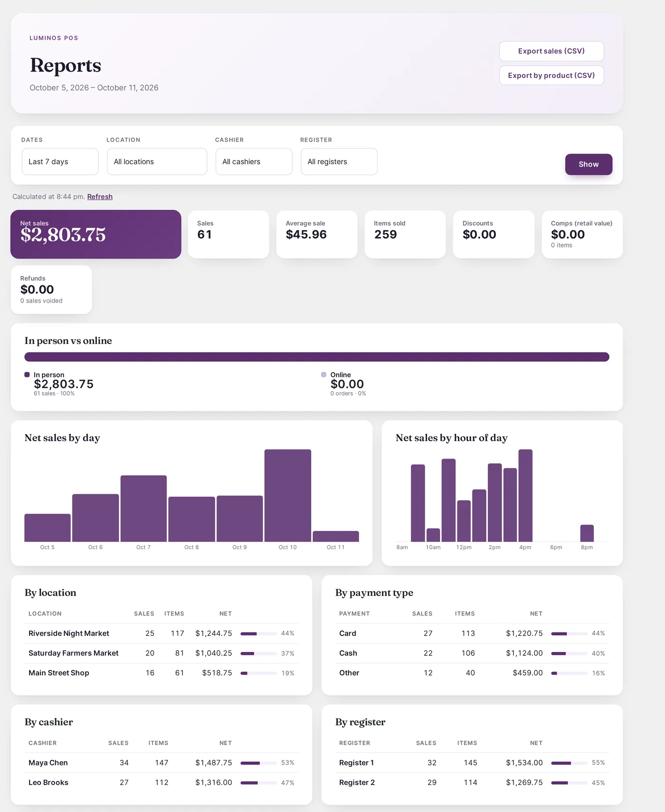
Task: Click the Oct 9 bar in daily chart
Action: click(x=239, y=519)
